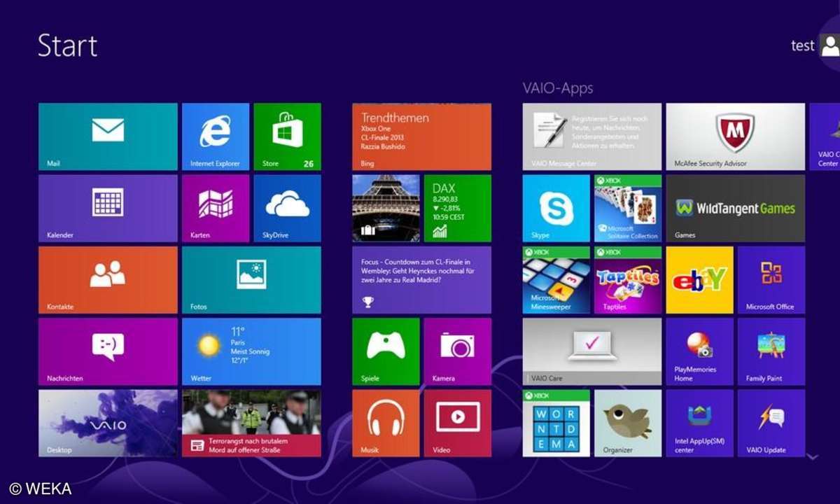The width and height of the screenshot is (840, 504).
Task: Open the Kontakte people tile
Action: tap(108, 280)
